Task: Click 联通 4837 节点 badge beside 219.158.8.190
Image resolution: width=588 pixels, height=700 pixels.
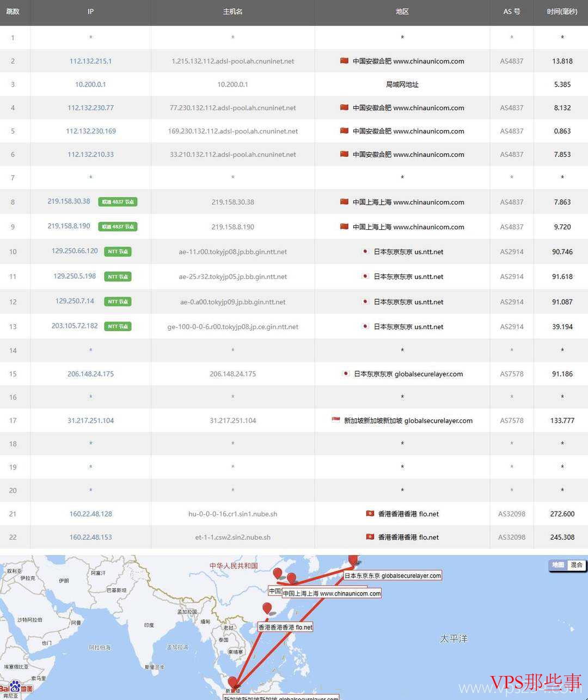Action: (118, 227)
